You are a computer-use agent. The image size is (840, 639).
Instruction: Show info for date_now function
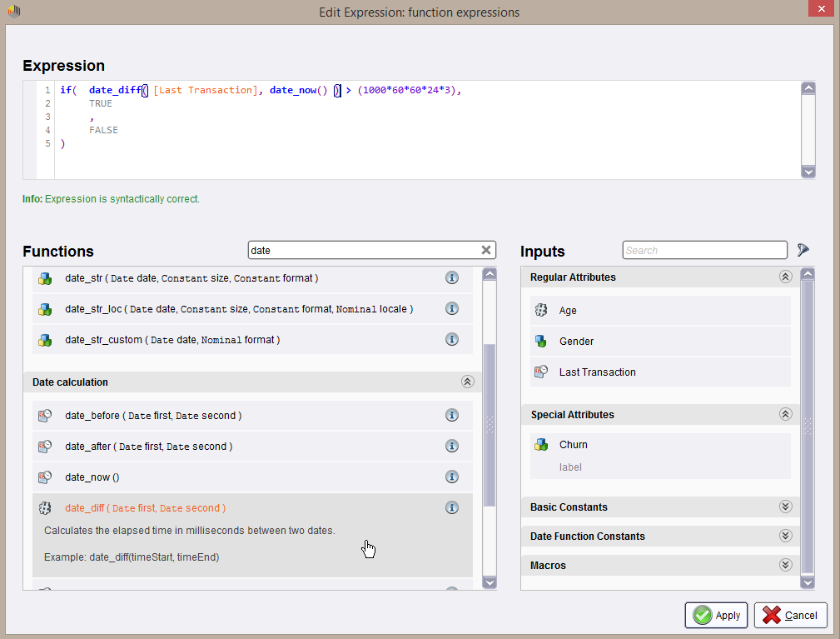(x=452, y=477)
